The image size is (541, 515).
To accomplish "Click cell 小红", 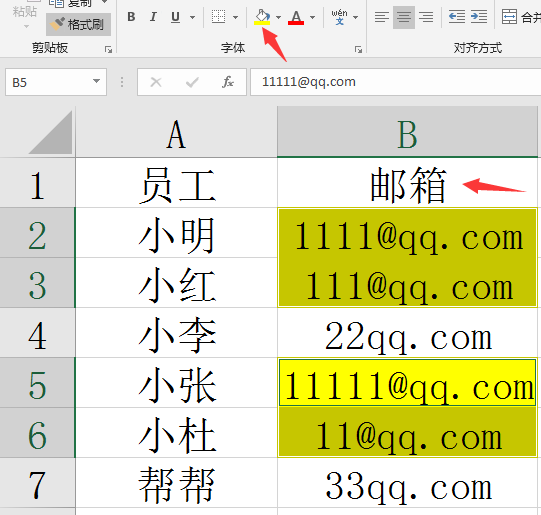I will 176,283.
